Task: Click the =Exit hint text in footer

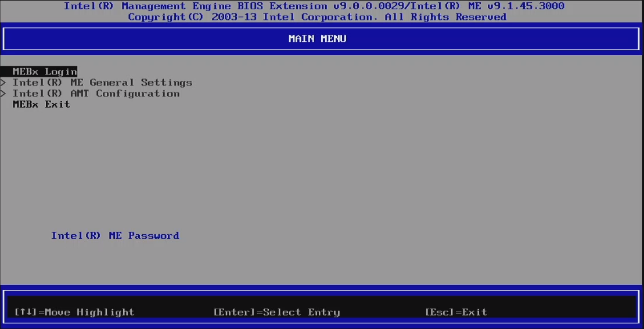Action: [x=471, y=312]
